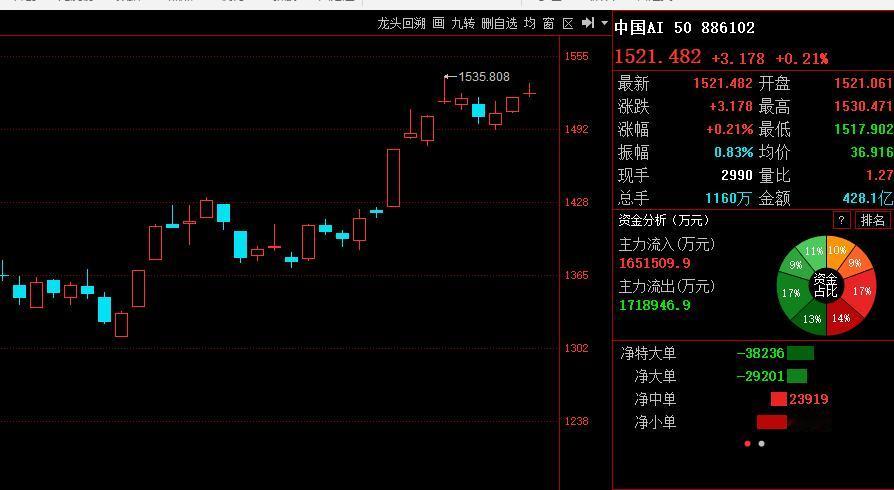894x490 pixels.
Task: Click the 净特大单 value -38236
Action: tap(760, 353)
